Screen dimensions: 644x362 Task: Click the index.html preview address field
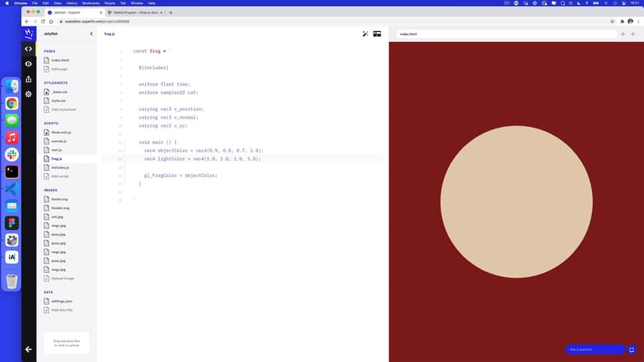tap(506, 34)
